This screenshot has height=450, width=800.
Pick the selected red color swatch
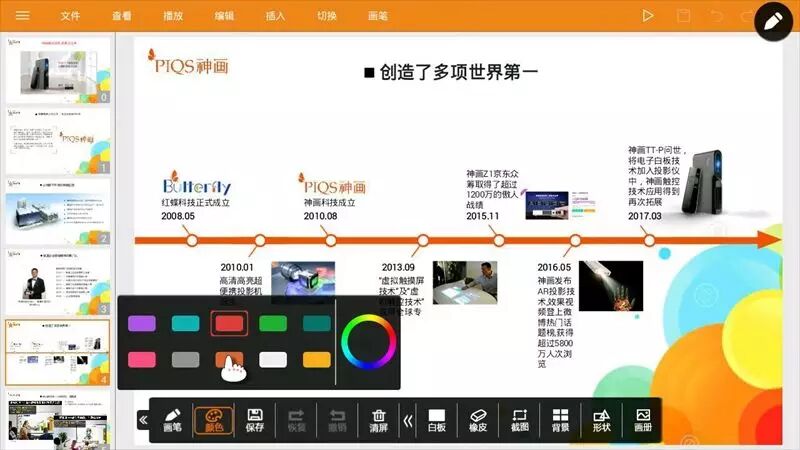[x=229, y=323]
